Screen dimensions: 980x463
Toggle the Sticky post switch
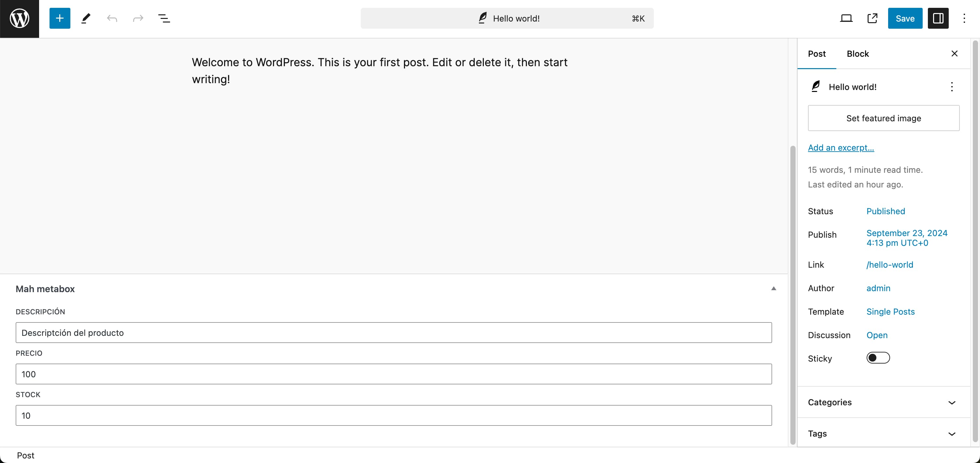(x=878, y=358)
